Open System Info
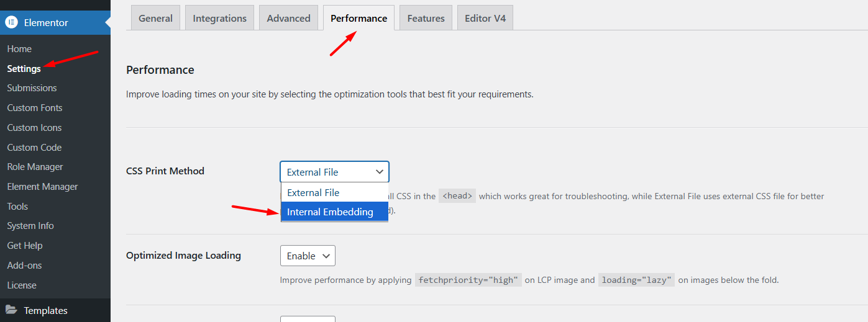Viewport: 868px width, 322px height. 30,226
